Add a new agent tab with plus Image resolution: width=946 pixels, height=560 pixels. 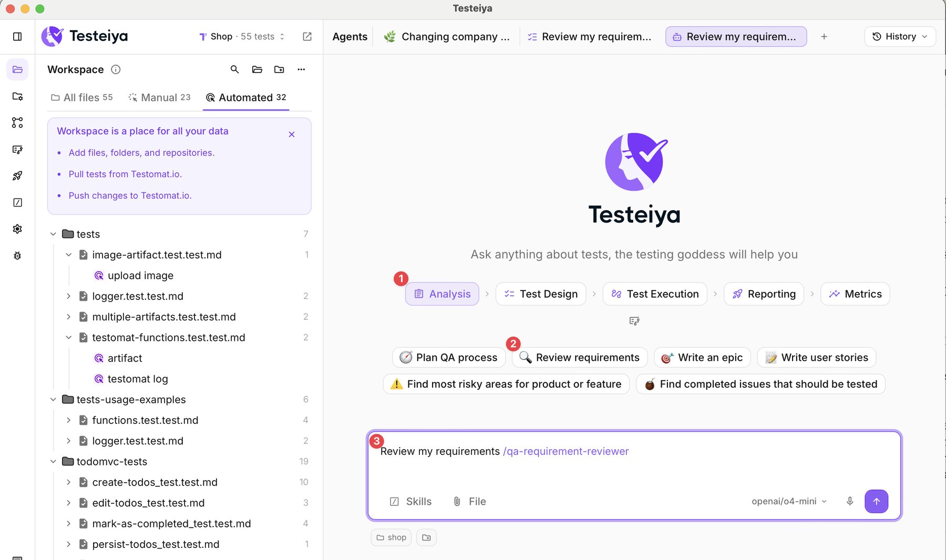click(x=824, y=37)
